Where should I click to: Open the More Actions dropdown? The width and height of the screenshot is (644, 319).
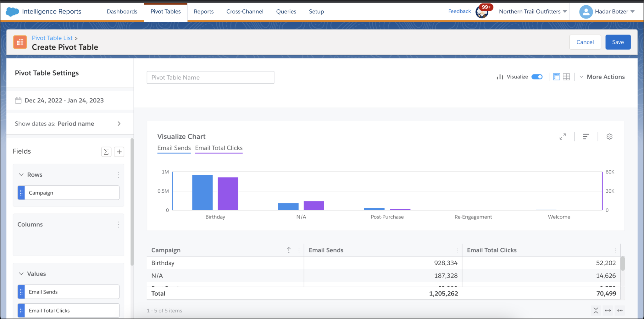(605, 76)
